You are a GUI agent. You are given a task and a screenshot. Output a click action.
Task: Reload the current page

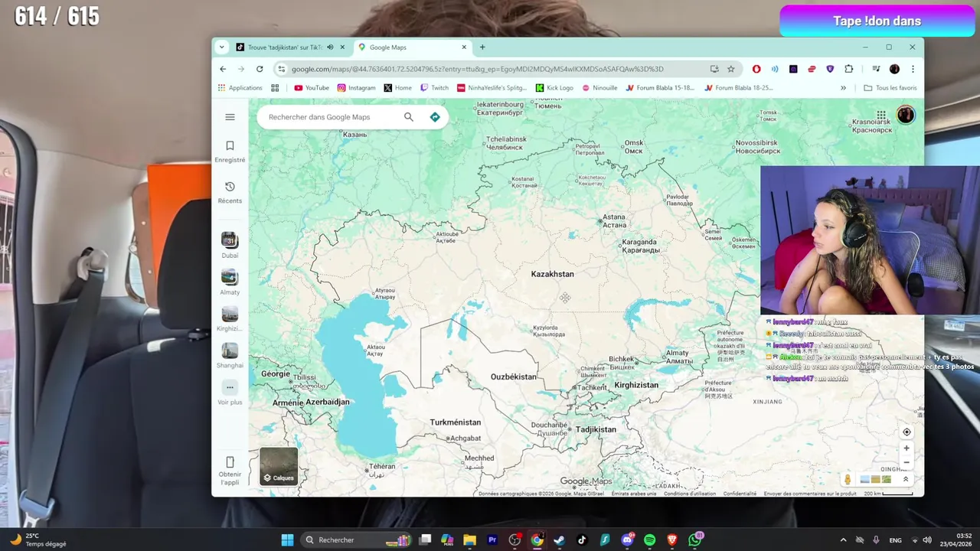(260, 69)
